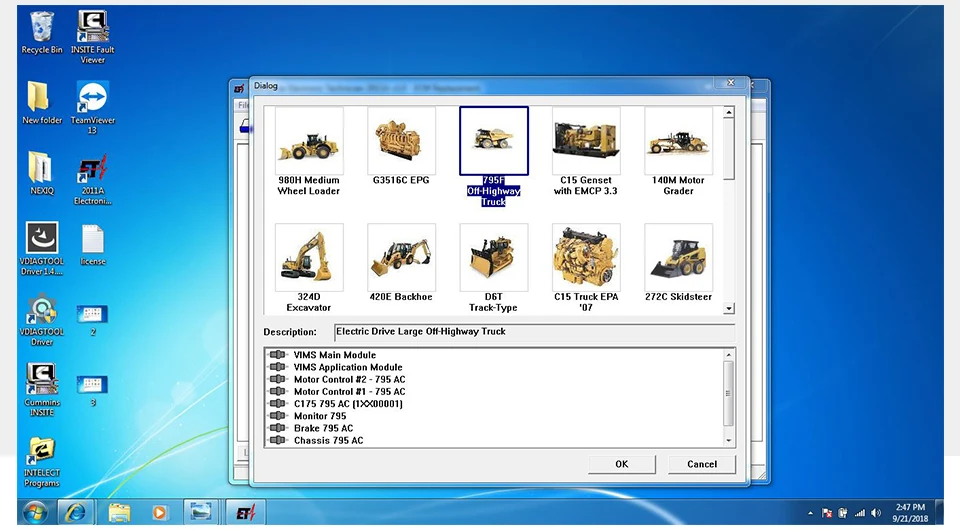Image resolution: width=960 pixels, height=530 pixels.
Task: Select the 795F Off-Highway Truck thumbnail
Action: (493, 141)
